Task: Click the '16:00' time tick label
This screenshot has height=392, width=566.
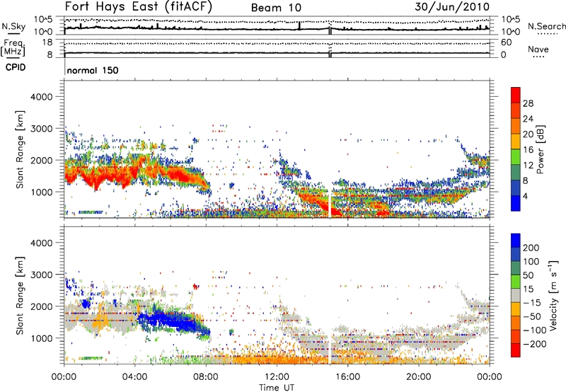Action: (347, 377)
